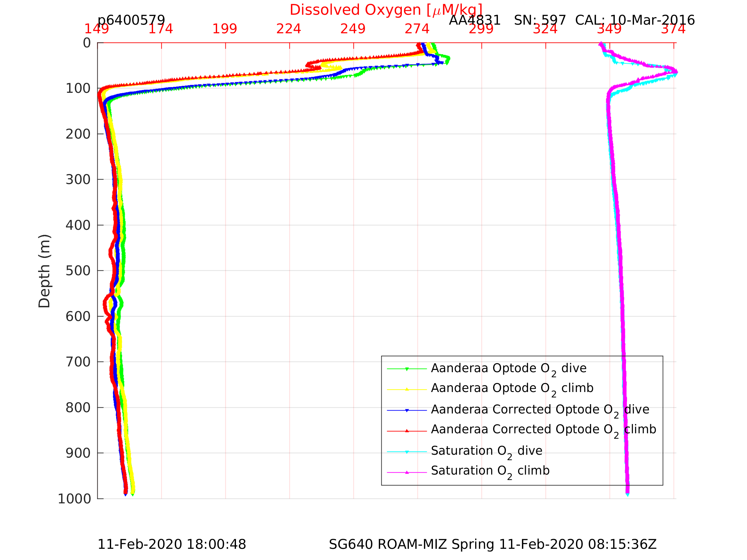The width and height of the screenshot is (747, 560).
Task: Click the depth tick label '100'
Action: (78, 89)
